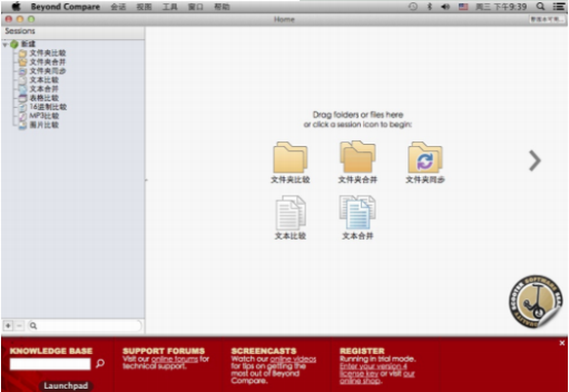
Task: Open the 帮助 menu
Action: point(222,7)
